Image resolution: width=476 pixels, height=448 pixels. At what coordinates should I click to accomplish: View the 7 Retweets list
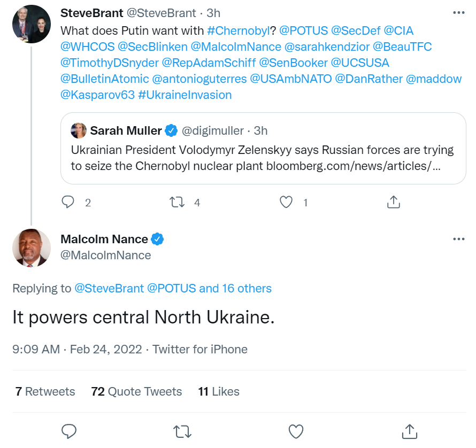click(45, 391)
